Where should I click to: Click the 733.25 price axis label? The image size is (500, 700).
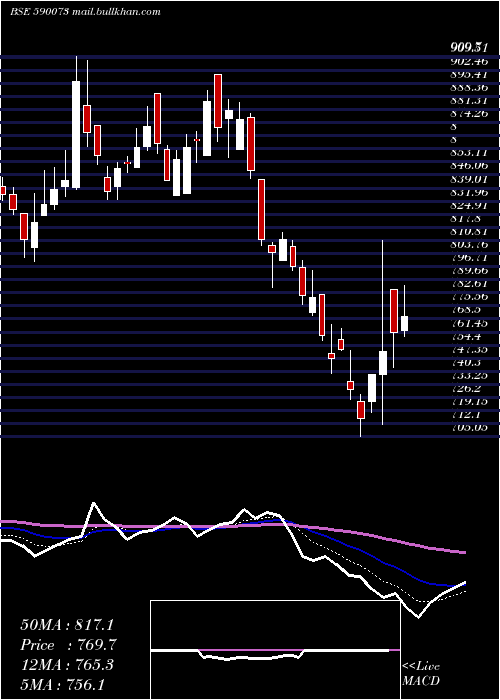pos(469,375)
